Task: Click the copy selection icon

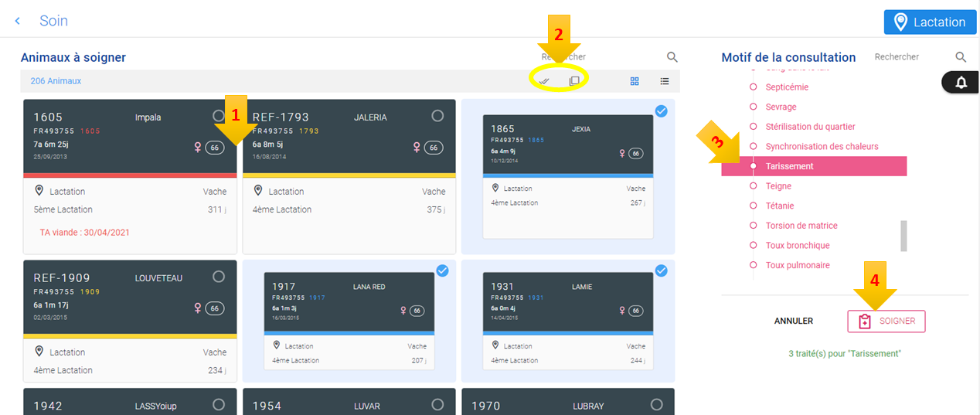Action: (x=574, y=81)
